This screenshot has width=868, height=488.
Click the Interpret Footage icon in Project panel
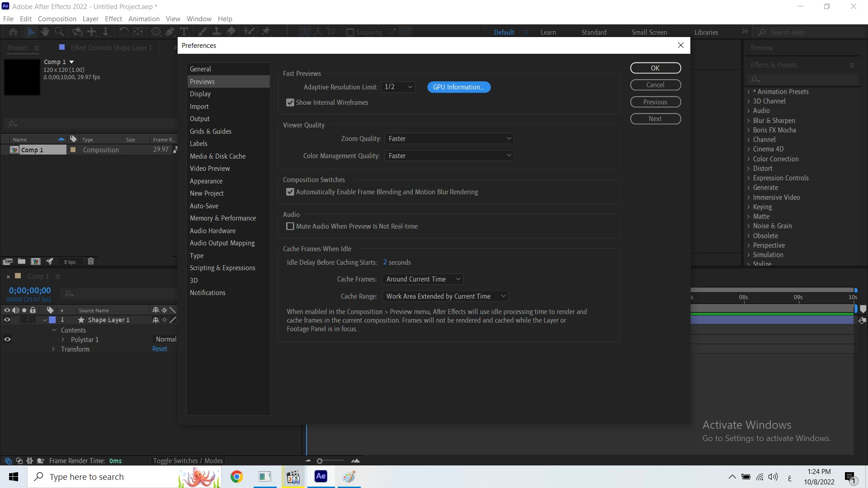click(x=7, y=262)
